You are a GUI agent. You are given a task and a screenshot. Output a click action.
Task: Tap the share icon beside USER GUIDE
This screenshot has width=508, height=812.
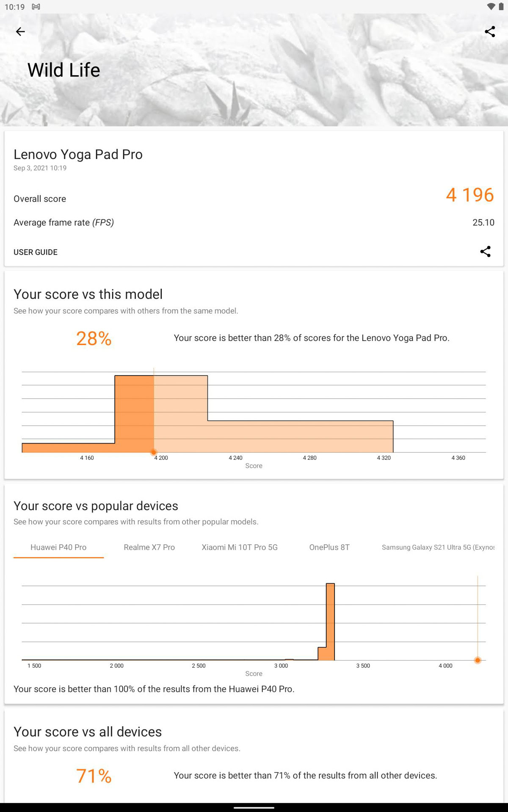[485, 252]
